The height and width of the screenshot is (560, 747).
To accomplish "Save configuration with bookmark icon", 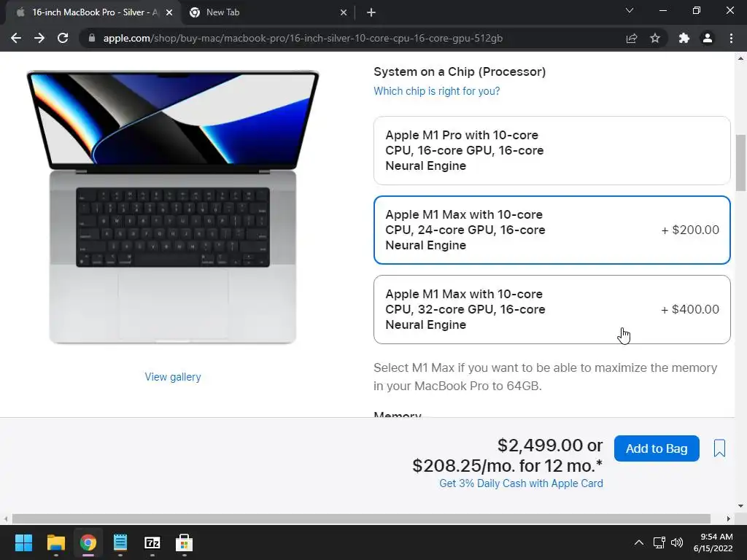I will coord(719,448).
